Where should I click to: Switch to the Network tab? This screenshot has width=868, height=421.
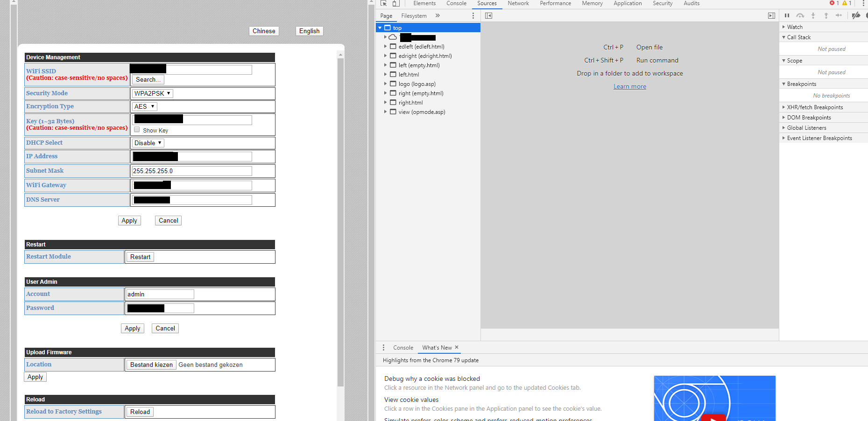[x=518, y=3]
